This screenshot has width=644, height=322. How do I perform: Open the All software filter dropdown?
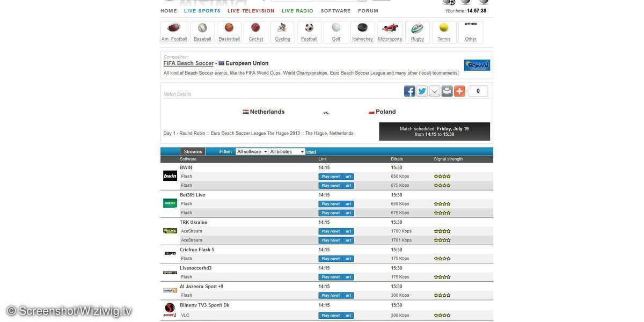[x=252, y=152]
